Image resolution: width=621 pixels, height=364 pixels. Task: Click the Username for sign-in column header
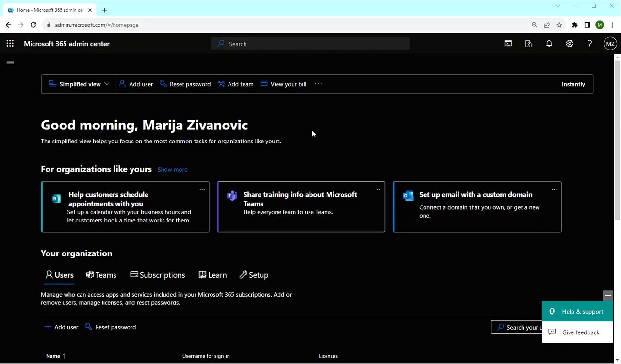(206, 356)
